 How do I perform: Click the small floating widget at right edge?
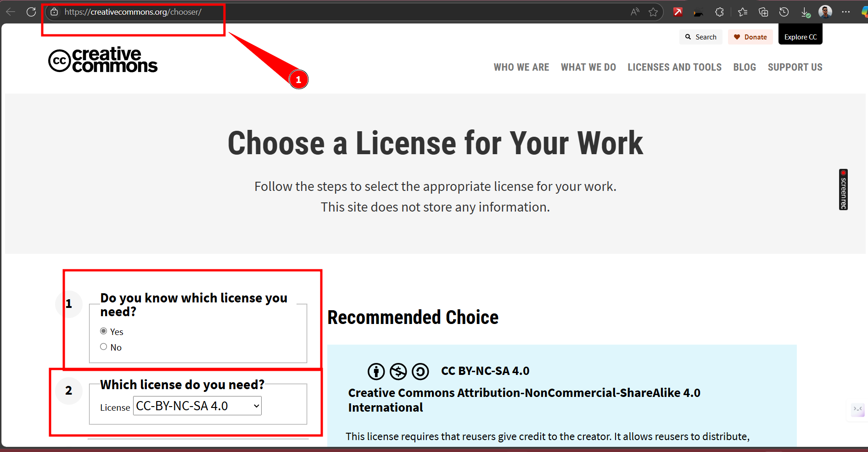click(857, 410)
